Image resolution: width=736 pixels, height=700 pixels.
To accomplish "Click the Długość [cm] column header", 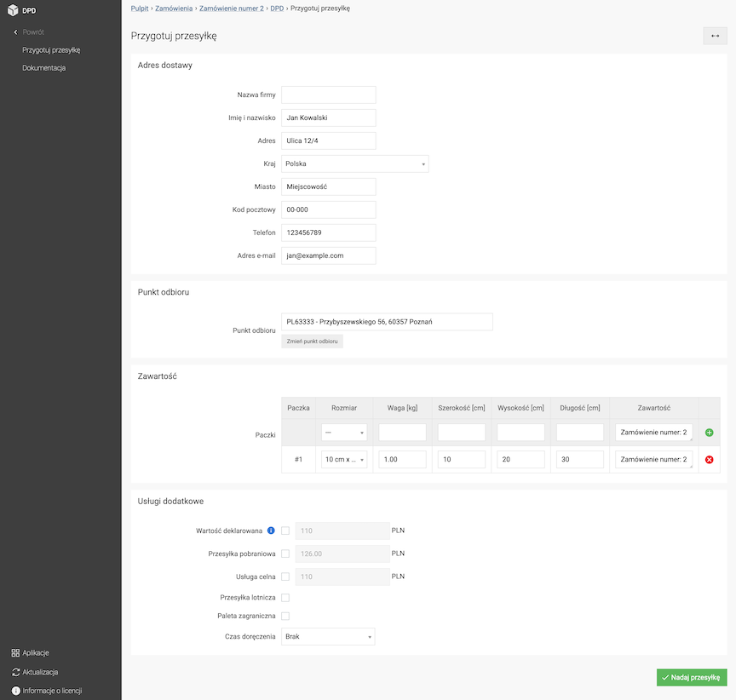I will (580, 408).
